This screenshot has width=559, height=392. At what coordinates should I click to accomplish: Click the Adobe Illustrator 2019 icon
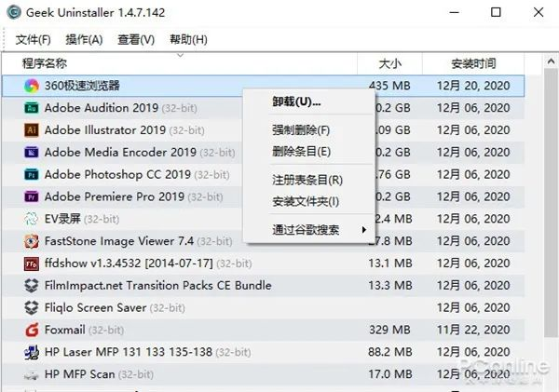click(x=31, y=130)
